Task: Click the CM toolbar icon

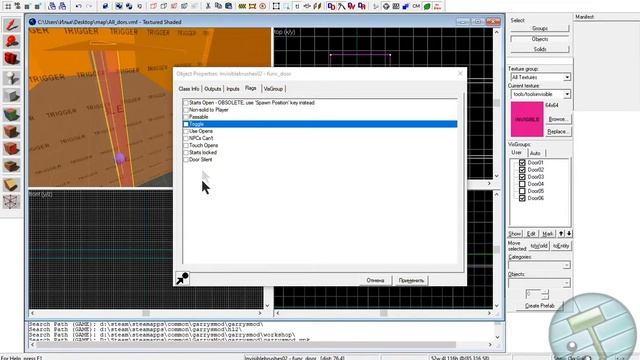Action: [416, 6]
